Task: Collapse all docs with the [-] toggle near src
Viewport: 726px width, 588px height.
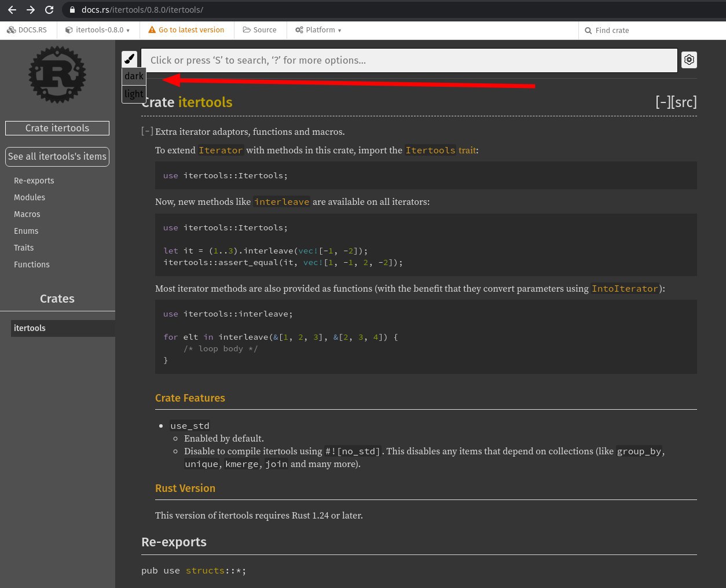Action: click(x=663, y=102)
